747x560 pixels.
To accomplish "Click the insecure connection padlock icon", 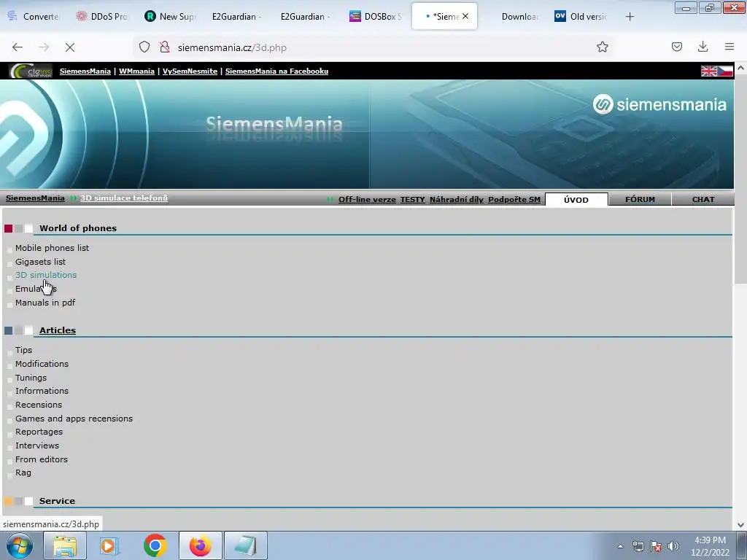I will tap(165, 47).
